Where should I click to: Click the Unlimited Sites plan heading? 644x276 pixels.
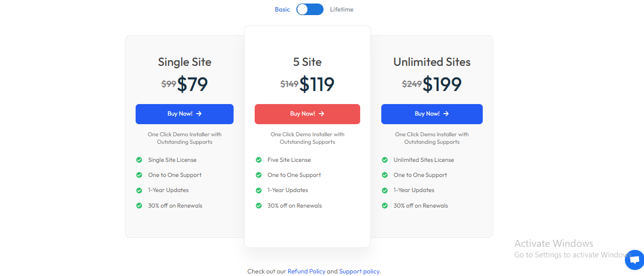(432, 62)
